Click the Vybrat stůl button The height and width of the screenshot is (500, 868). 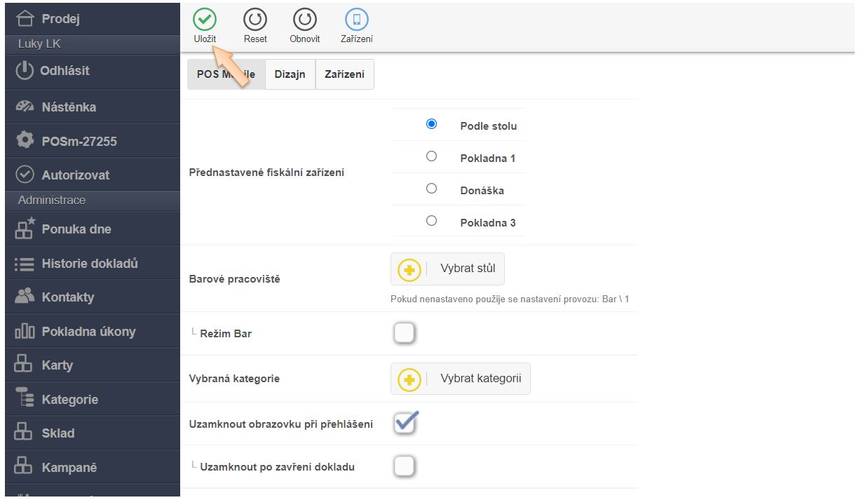click(x=447, y=269)
